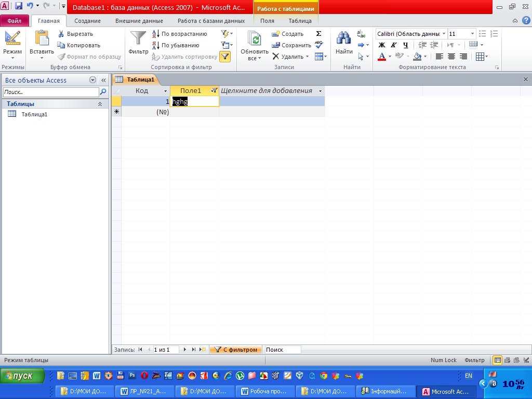Viewport: 532px width, 399px height.
Task: Switch to the Поля tab
Action: tap(267, 21)
